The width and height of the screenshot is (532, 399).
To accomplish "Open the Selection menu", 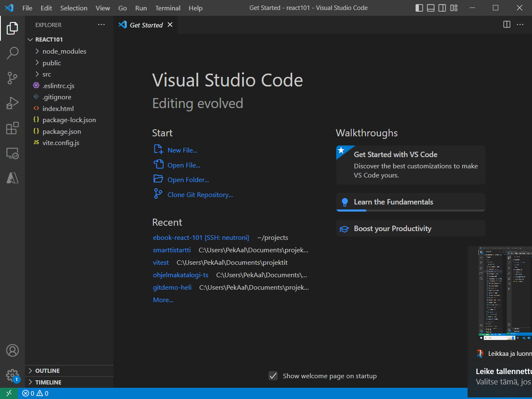I will (x=74, y=8).
